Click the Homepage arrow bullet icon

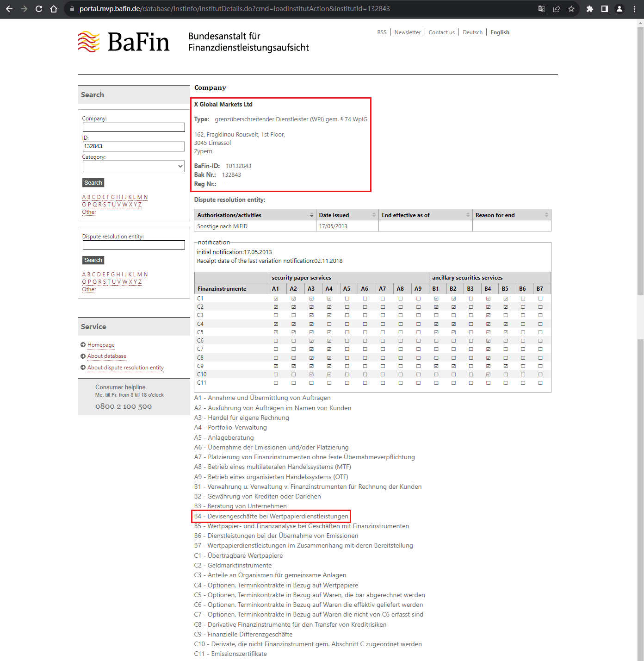pos(83,344)
